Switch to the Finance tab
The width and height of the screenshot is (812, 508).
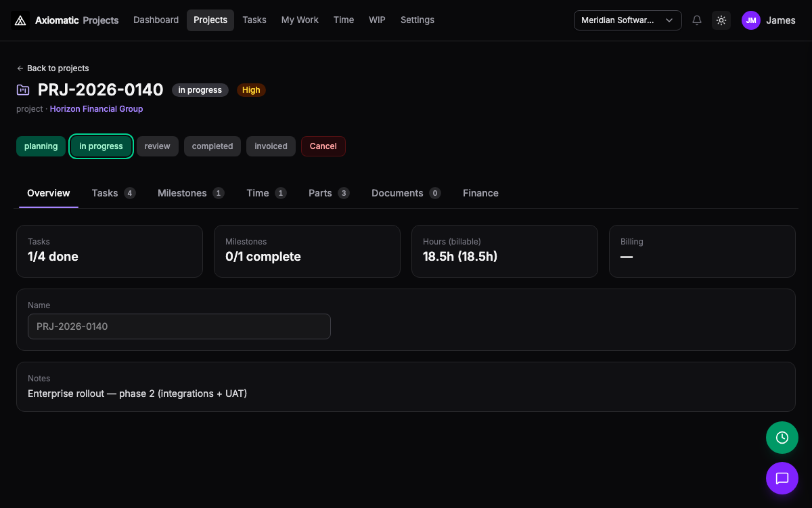480,193
